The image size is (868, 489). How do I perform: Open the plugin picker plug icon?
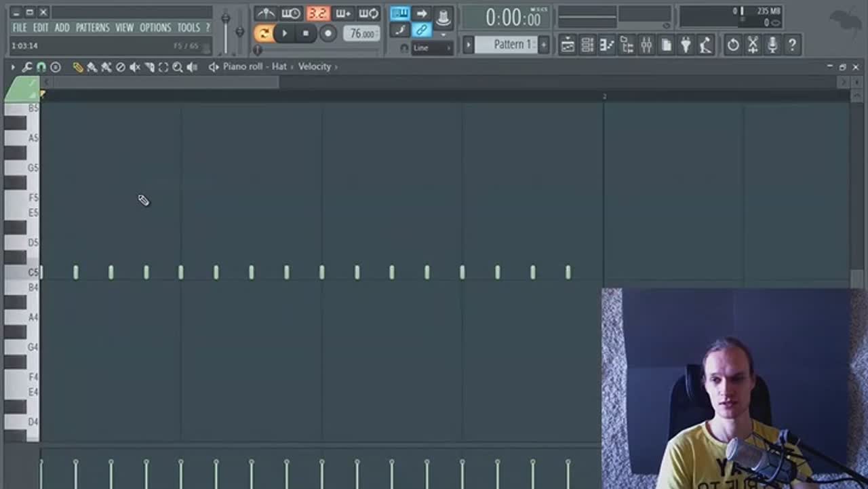686,45
